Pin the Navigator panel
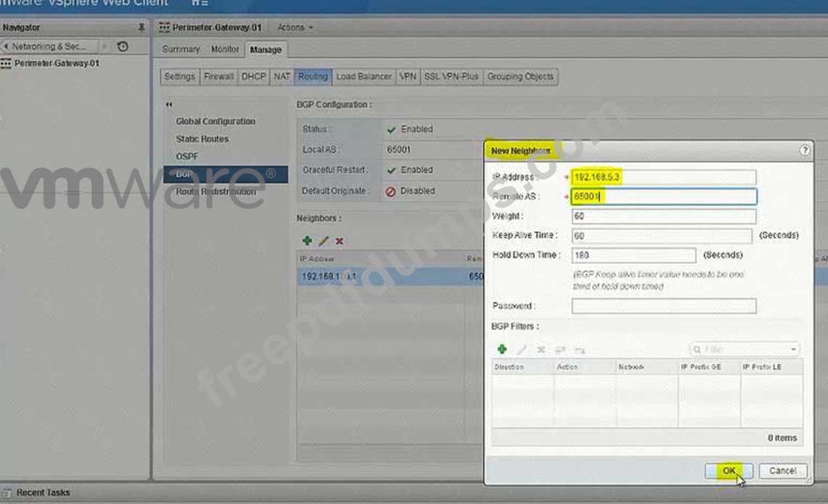This screenshot has height=504, width=828. point(141,27)
